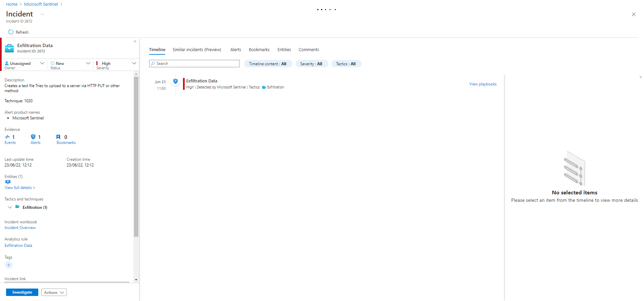644x301 pixels.
Task: Expand the right details pane chevron
Action: tap(640, 77)
